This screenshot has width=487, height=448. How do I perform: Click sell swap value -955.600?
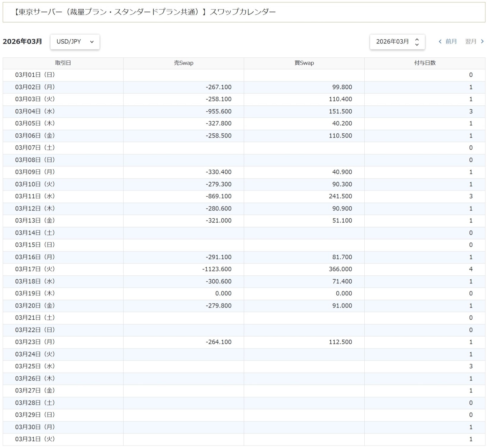pos(219,111)
